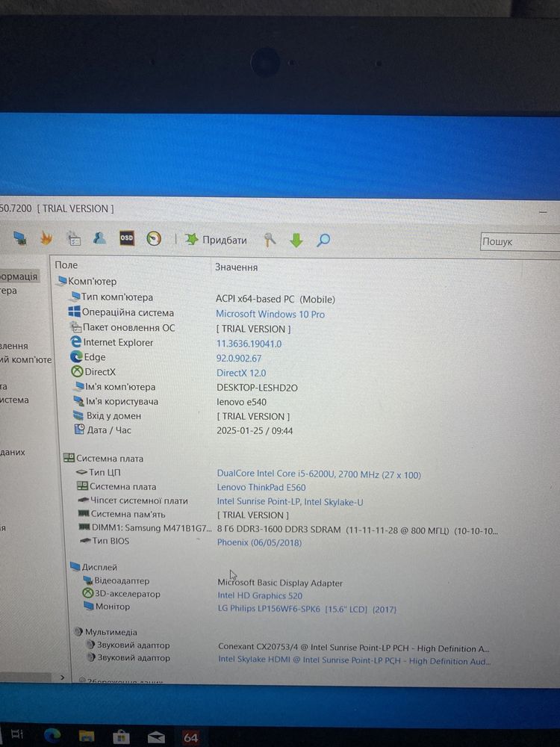This screenshot has width=560, height=747.
Task: Select the Комп'ютер group row
Action: pos(87,282)
